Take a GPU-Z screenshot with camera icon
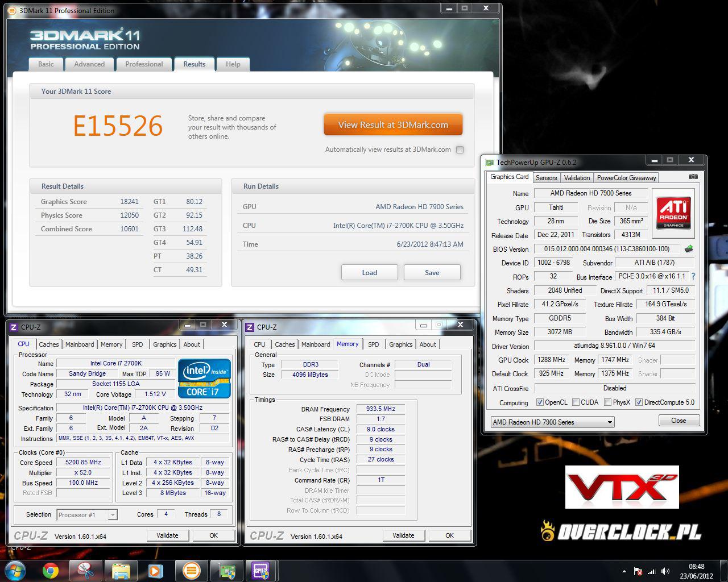728x582 pixels. [x=693, y=177]
